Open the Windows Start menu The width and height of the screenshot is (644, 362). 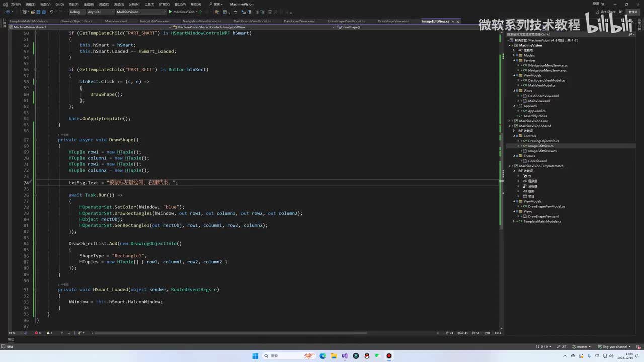255,356
